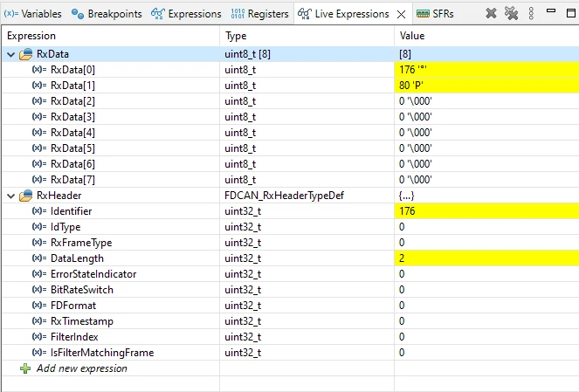Click the Remove All Expressions double-X icon
The height and width of the screenshot is (392, 579).
[x=512, y=14]
